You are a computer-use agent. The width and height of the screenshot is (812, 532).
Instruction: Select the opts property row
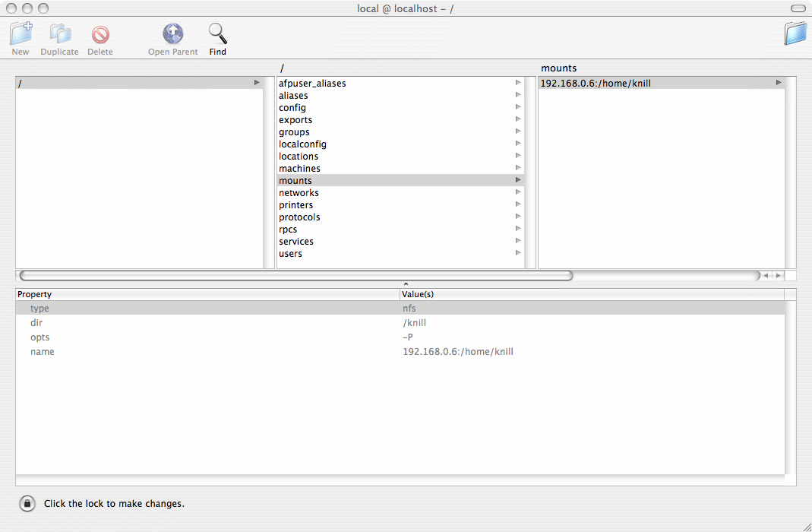pos(40,337)
